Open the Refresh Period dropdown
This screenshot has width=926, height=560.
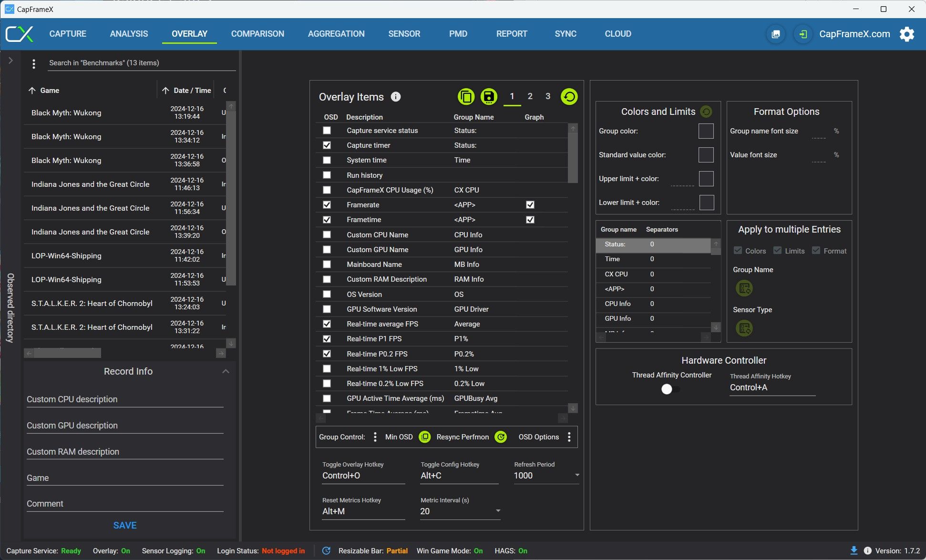(x=546, y=475)
